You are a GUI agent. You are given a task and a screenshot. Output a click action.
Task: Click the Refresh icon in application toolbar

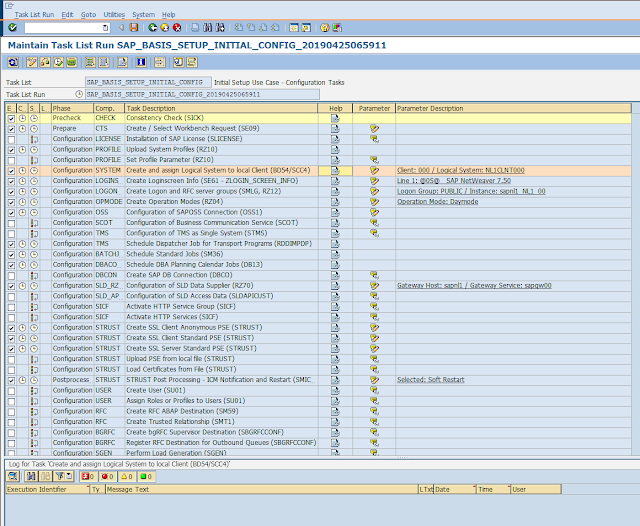tap(13, 62)
